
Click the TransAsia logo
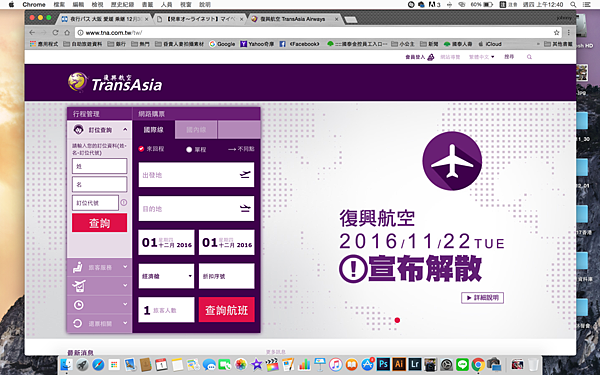coord(115,82)
